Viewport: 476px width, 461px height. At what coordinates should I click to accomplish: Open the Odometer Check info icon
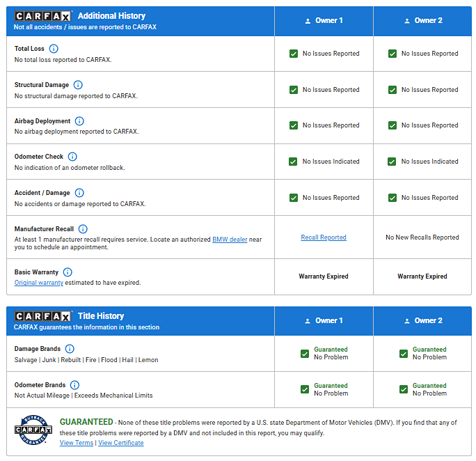pos(72,157)
